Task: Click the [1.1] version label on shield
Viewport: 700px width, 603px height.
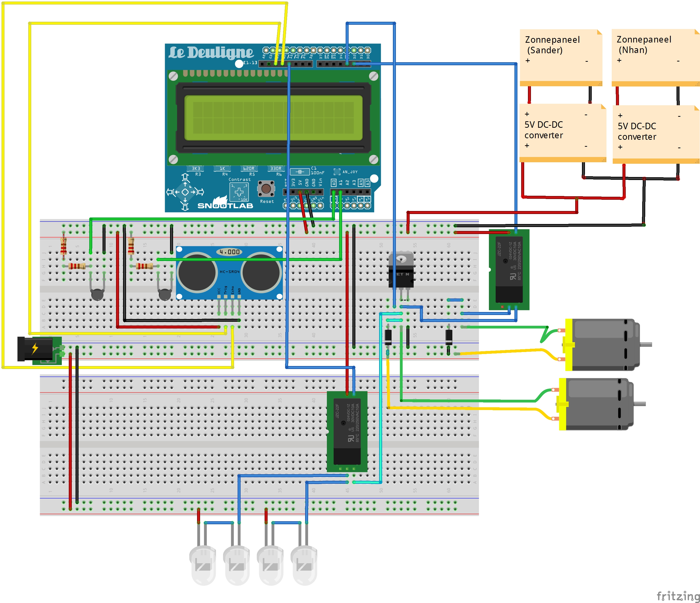Action: [x=250, y=62]
